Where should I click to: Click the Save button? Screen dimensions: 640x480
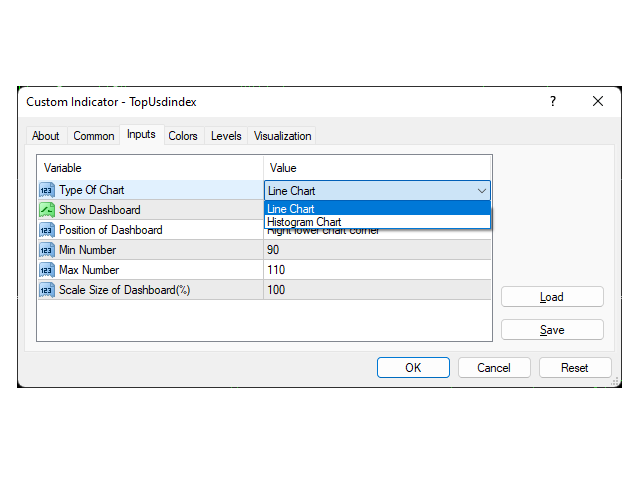[552, 330]
